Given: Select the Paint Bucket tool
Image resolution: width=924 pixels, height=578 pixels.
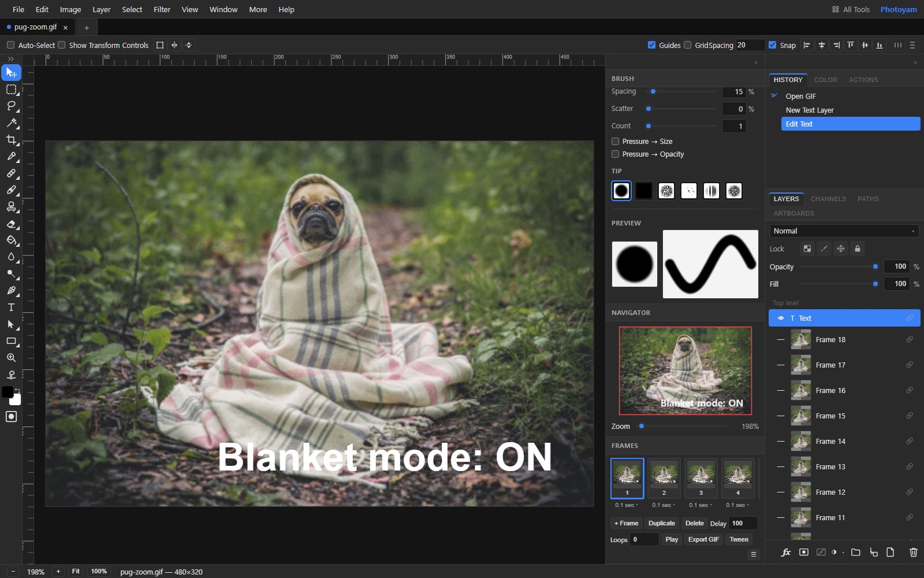Looking at the screenshot, I should click(x=11, y=240).
